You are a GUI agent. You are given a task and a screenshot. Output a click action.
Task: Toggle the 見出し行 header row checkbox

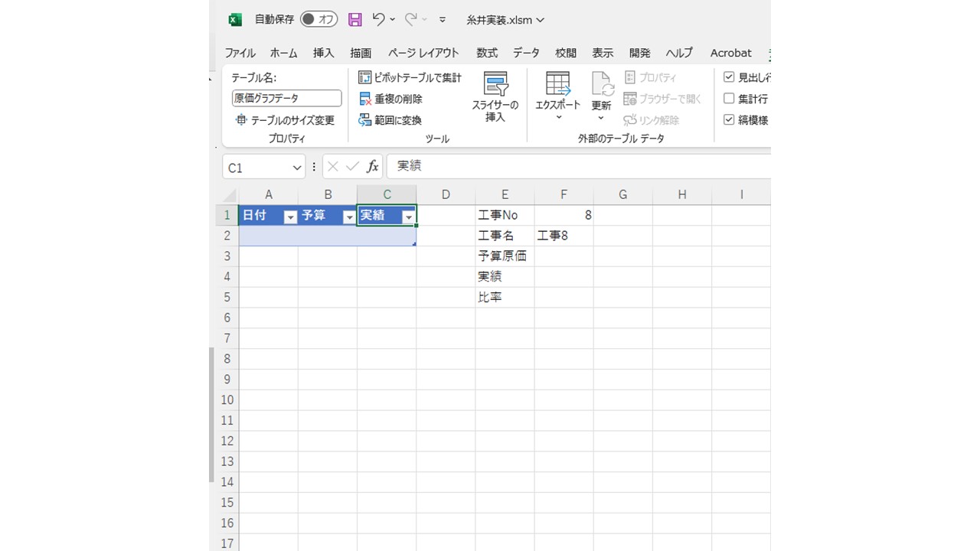click(x=729, y=77)
